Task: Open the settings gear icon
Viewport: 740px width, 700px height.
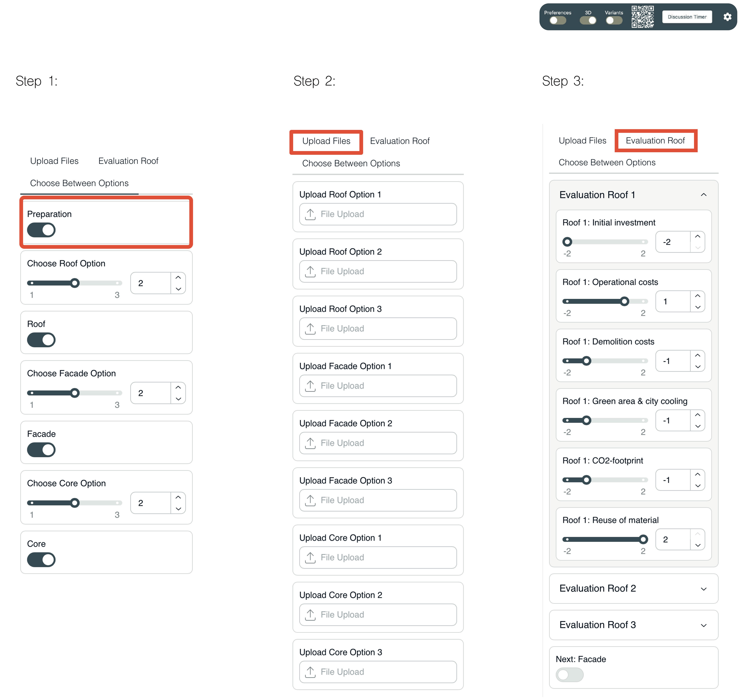Action: (x=727, y=17)
